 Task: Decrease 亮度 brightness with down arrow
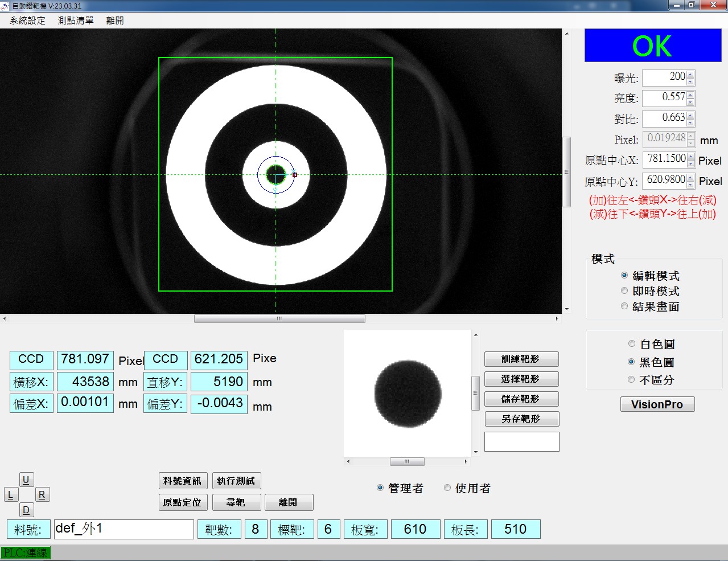coord(690,103)
